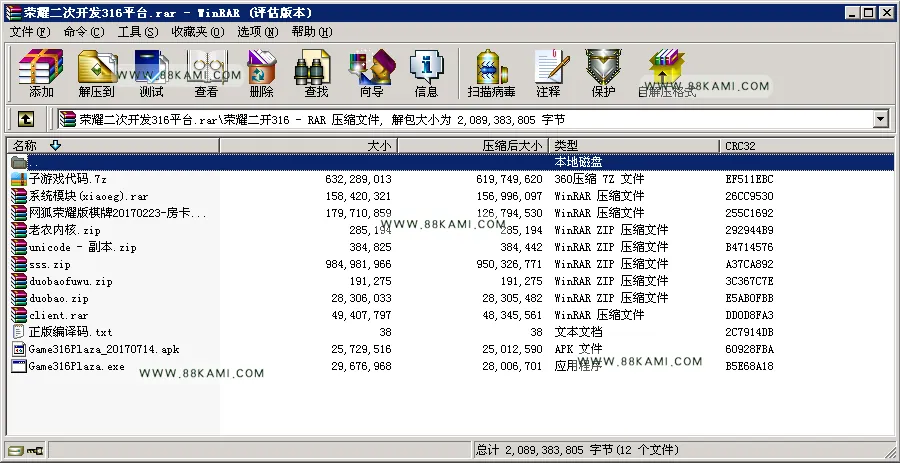
Task: Open the 选项(N) menu
Action: (258, 32)
